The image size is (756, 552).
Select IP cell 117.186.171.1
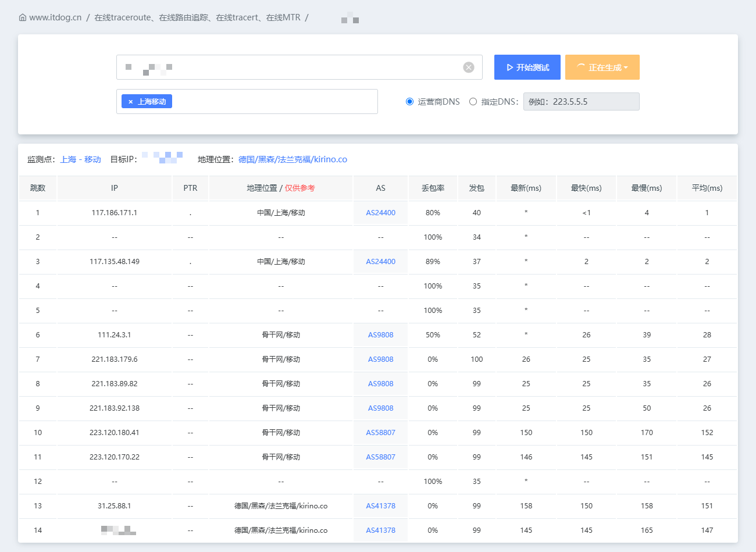tap(115, 213)
